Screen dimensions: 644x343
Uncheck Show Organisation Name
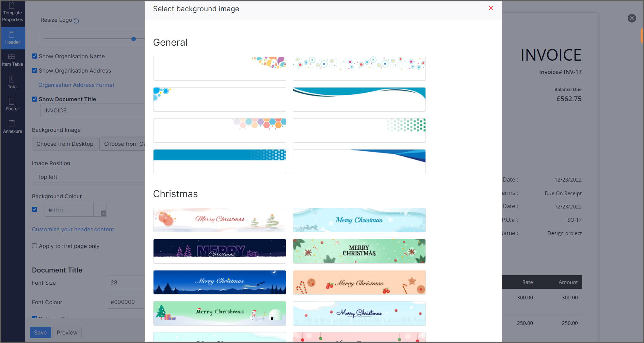pyautogui.click(x=34, y=56)
